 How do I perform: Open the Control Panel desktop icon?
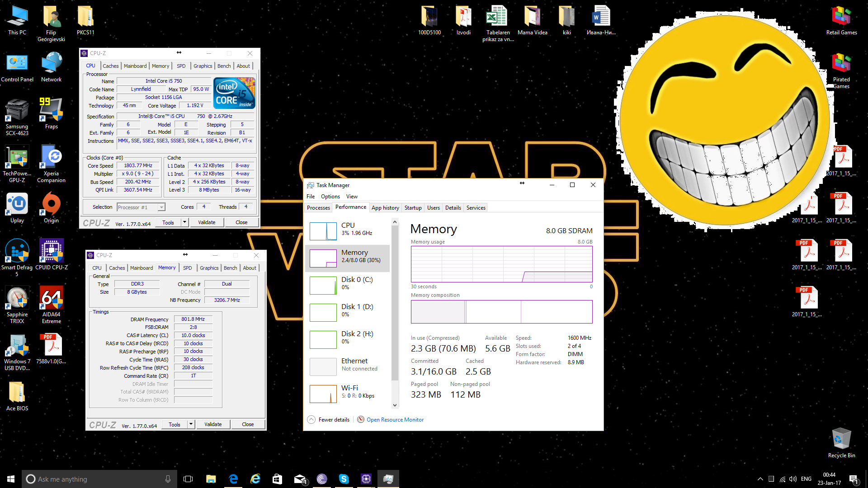[x=17, y=67]
